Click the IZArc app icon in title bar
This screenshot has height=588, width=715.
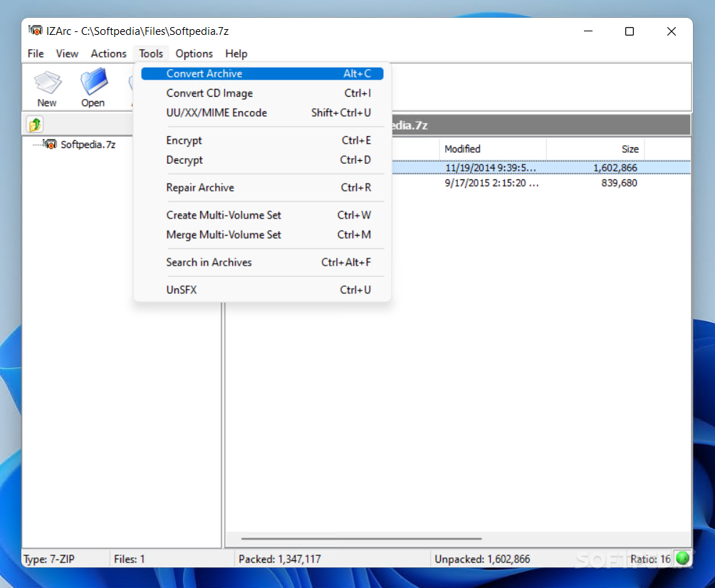[35, 31]
